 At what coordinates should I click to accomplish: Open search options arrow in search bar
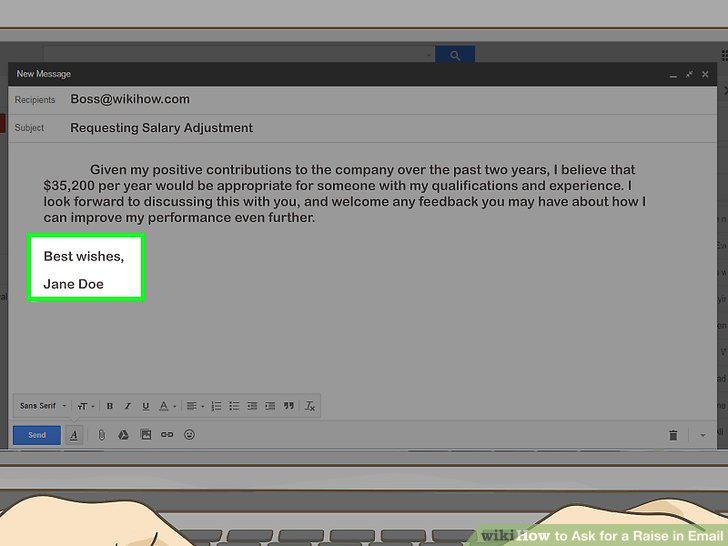tap(429, 56)
